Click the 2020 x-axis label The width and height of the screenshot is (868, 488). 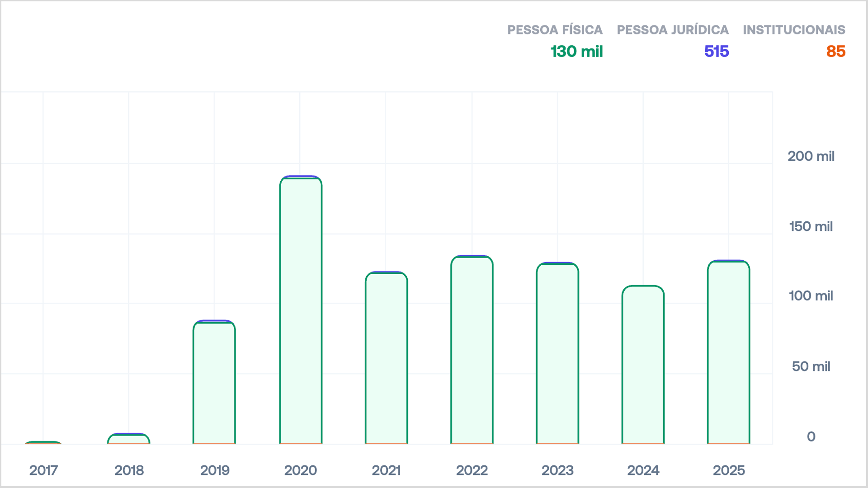click(301, 470)
